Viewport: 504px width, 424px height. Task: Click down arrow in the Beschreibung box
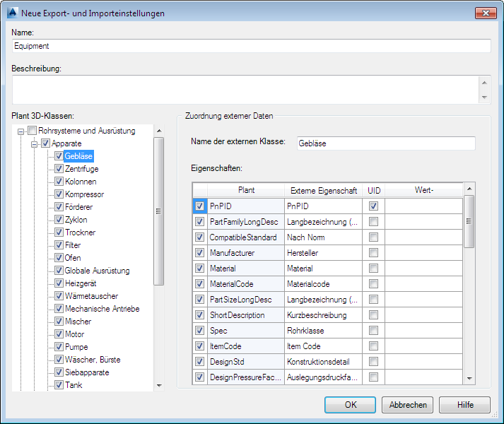(484, 98)
